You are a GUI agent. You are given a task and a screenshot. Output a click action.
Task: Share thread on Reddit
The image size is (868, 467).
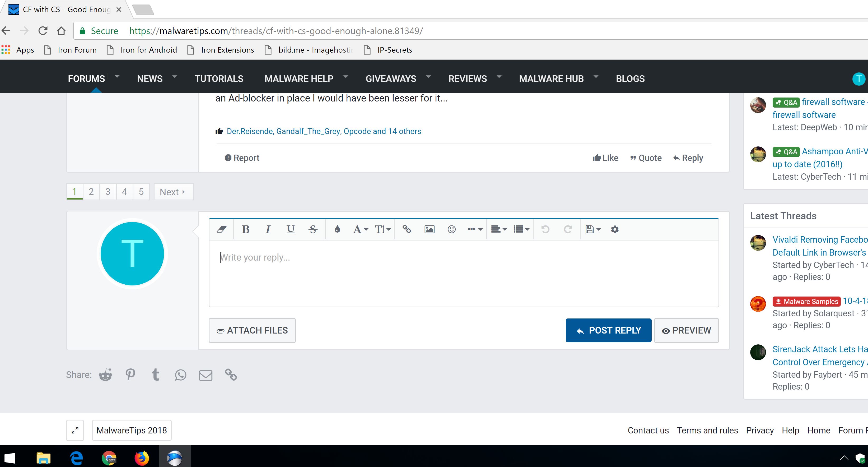click(x=105, y=374)
